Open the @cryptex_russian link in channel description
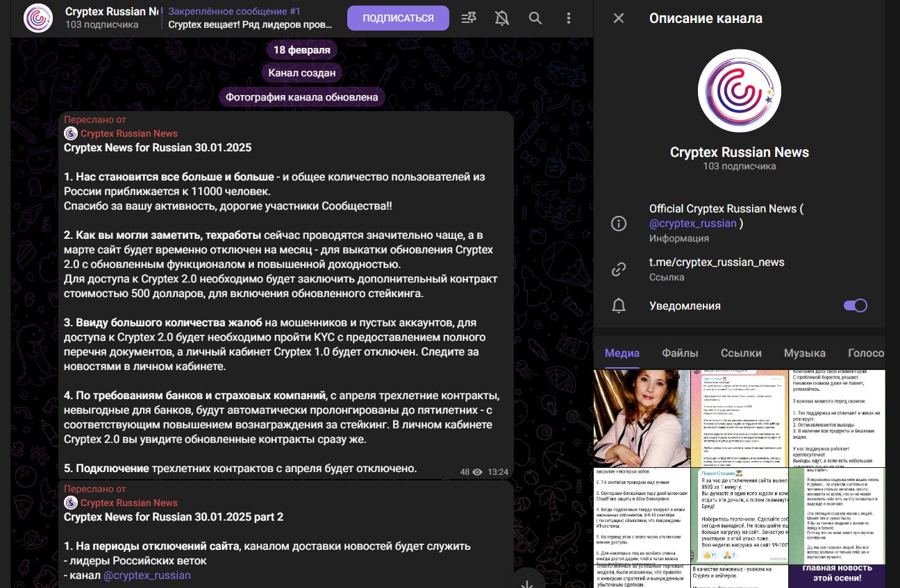The width and height of the screenshot is (900, 588). click(x=693, y=224)
